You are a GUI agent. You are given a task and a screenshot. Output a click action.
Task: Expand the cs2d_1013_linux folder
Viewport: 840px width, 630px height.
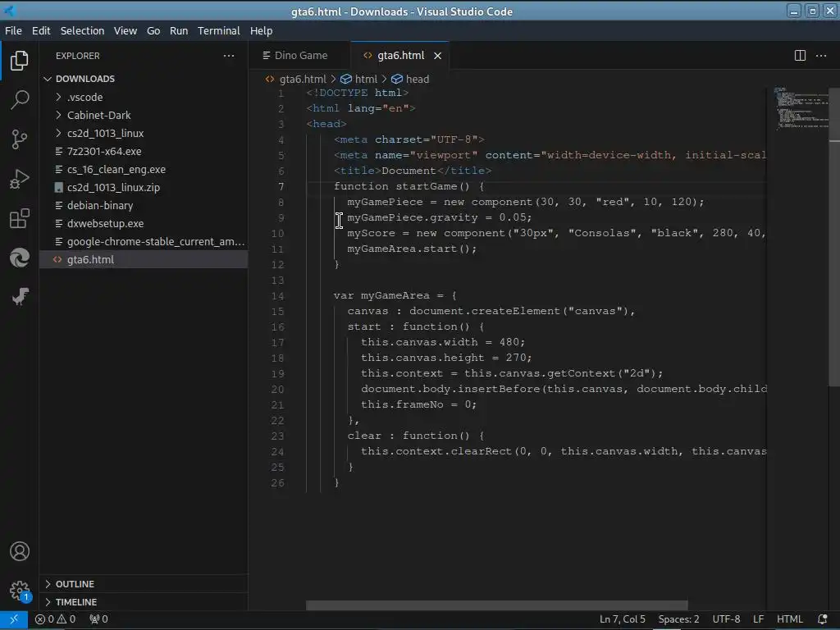pyautogui.click(x=144, y=134)
